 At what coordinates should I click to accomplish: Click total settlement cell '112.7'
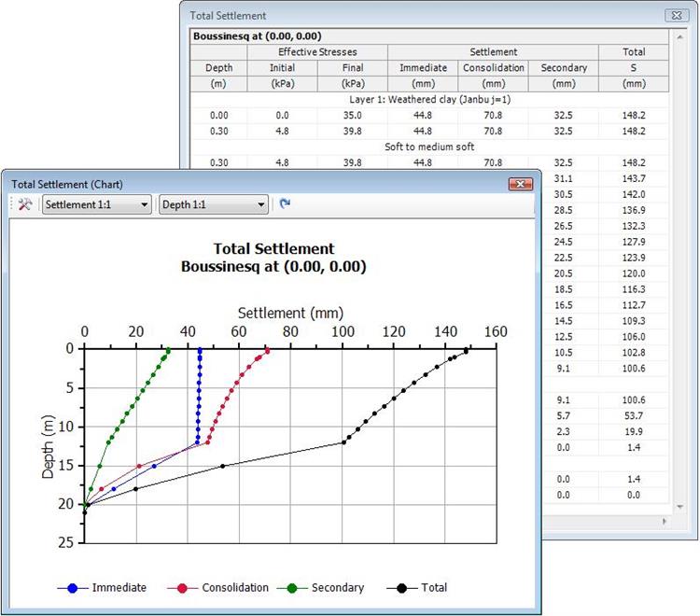tap(634, 305)
